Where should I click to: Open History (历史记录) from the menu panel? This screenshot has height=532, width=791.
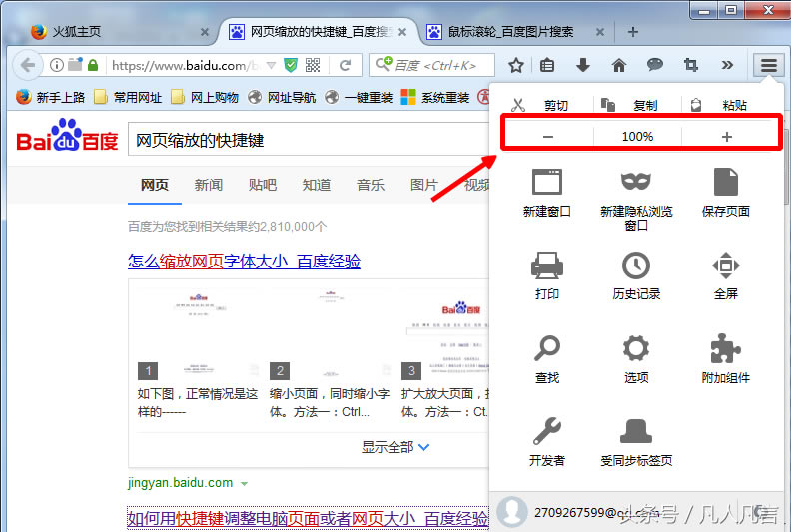636,266
